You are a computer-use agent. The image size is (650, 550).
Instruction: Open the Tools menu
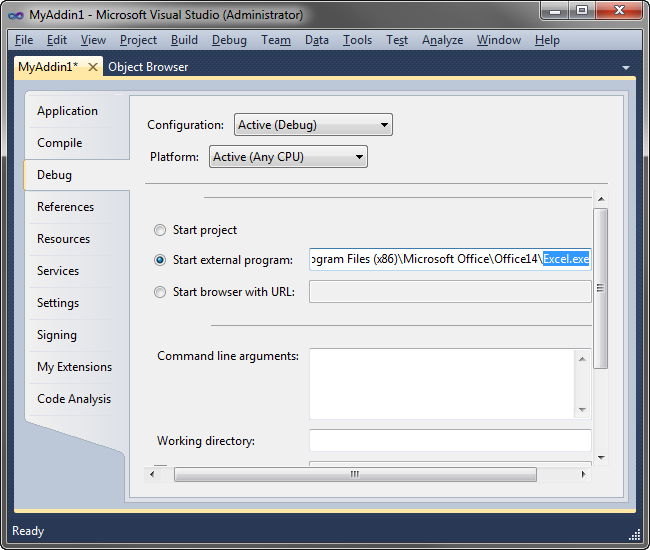357,40
